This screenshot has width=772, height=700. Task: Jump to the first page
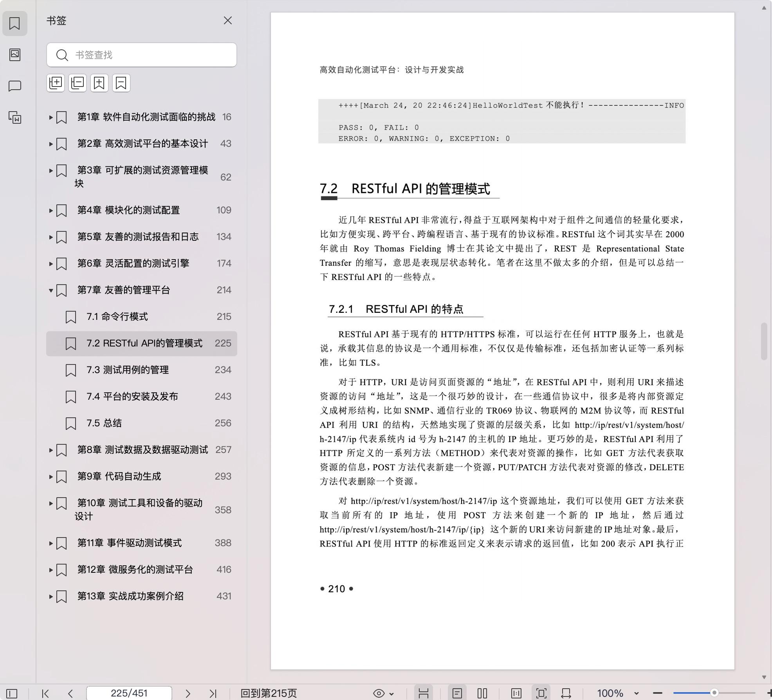45,693
